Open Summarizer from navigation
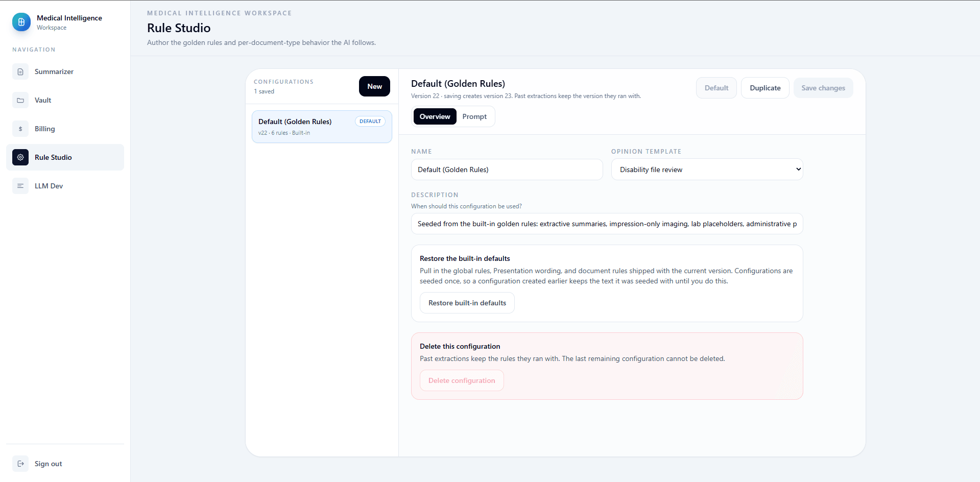 (x=65, y=71)
